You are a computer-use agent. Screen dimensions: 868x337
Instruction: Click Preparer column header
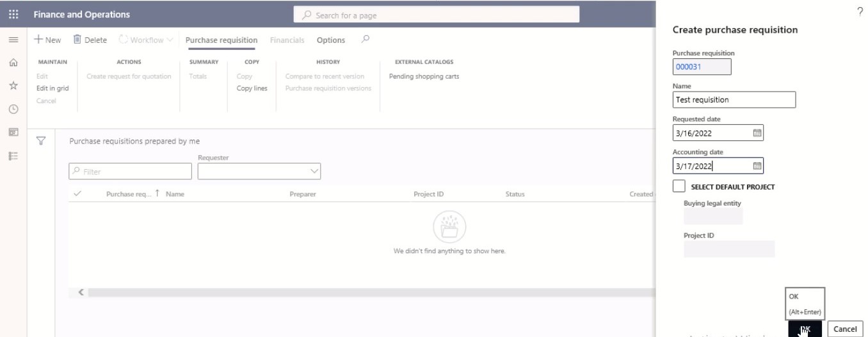tap(303, 194)
